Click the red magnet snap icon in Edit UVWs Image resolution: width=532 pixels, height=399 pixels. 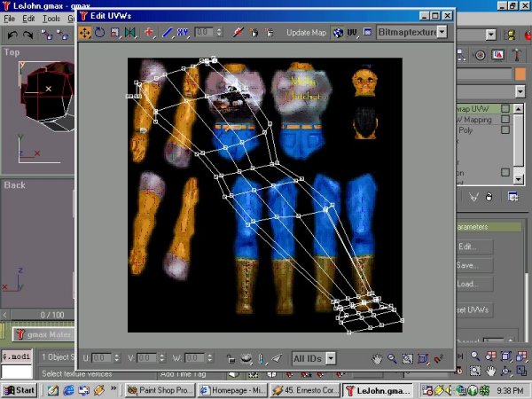438,358
